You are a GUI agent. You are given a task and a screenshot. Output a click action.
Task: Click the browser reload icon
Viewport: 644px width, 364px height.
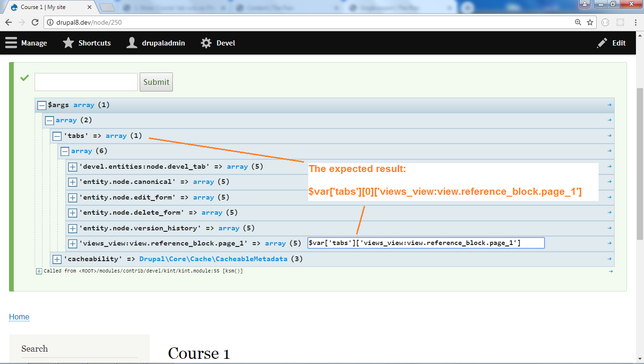[35, 22]
